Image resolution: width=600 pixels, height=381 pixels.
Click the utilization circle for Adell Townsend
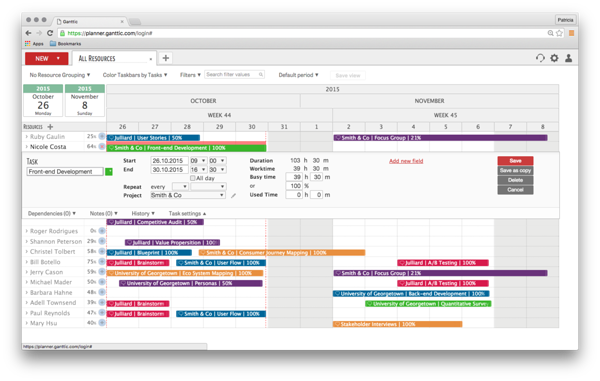tap(102, 302)
